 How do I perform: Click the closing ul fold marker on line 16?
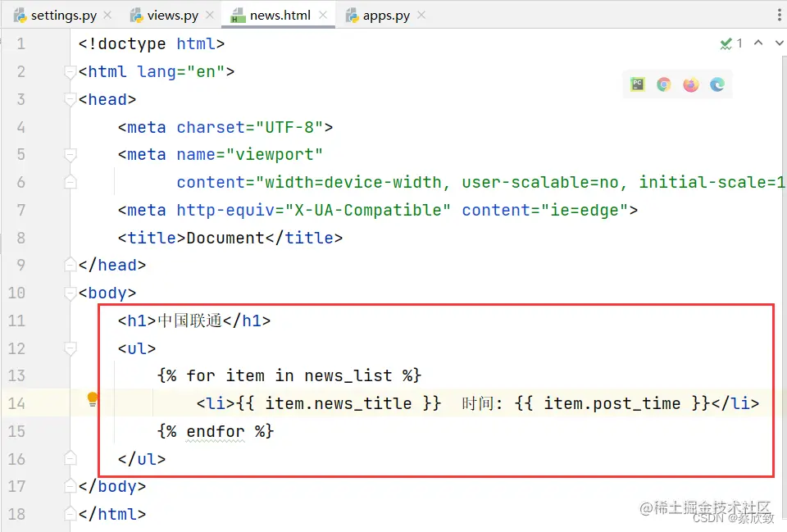pos(71,458)
